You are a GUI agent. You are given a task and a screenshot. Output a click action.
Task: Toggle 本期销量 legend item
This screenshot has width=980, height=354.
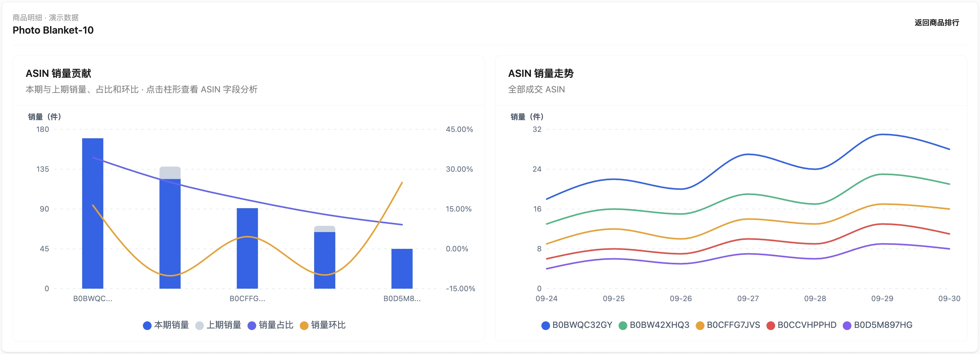point(166,325)
